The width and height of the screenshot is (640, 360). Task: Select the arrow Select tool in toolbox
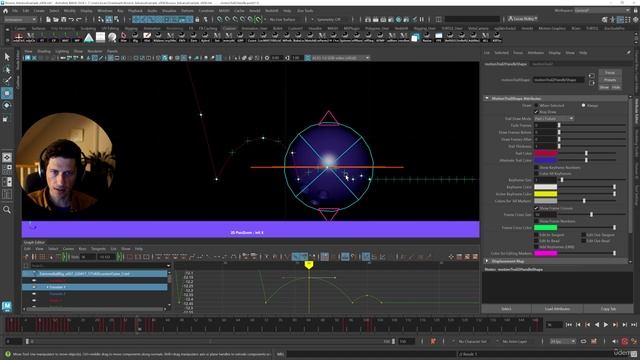coord(7,56)
